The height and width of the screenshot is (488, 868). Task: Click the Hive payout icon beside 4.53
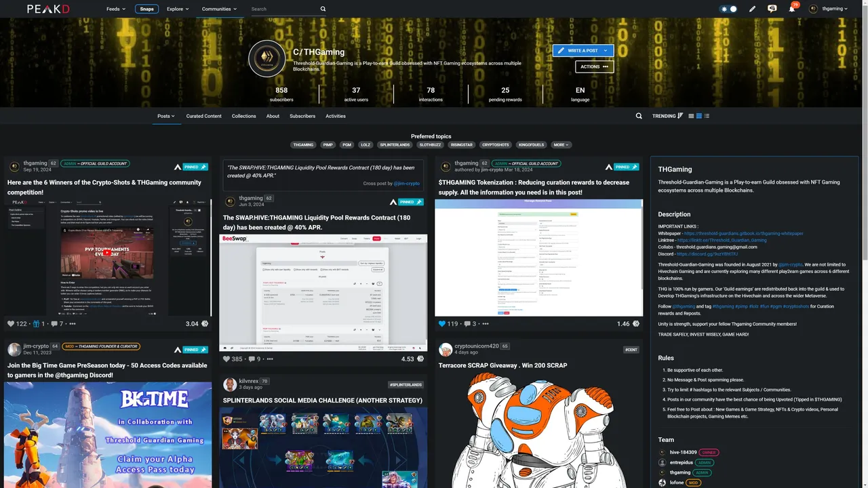[420, 359]
